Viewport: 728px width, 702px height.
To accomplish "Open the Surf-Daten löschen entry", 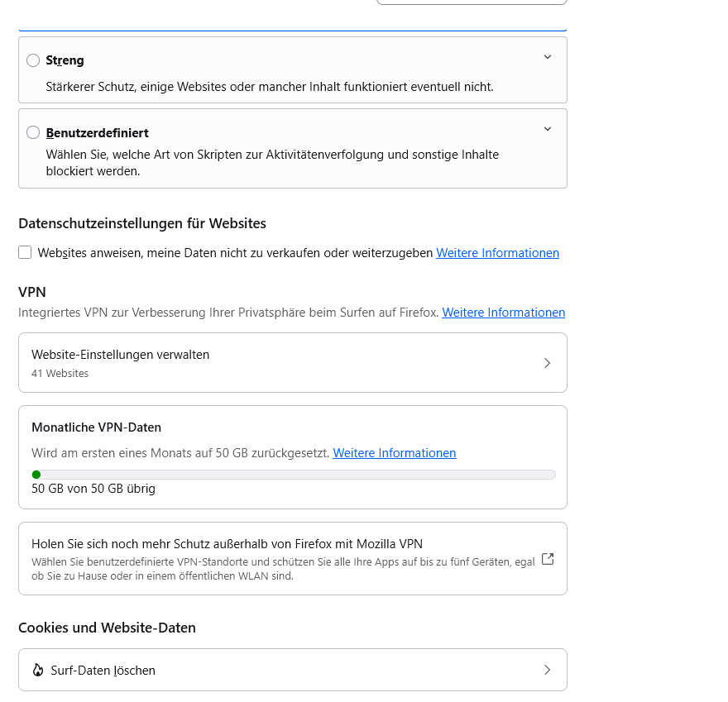I will tap(103, 671).
